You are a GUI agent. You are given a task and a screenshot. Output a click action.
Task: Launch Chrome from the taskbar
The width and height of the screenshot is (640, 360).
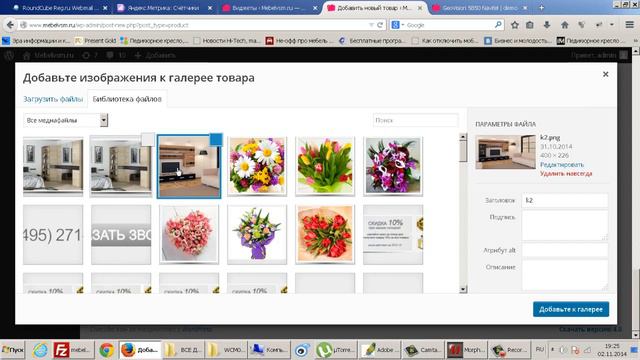107,350
